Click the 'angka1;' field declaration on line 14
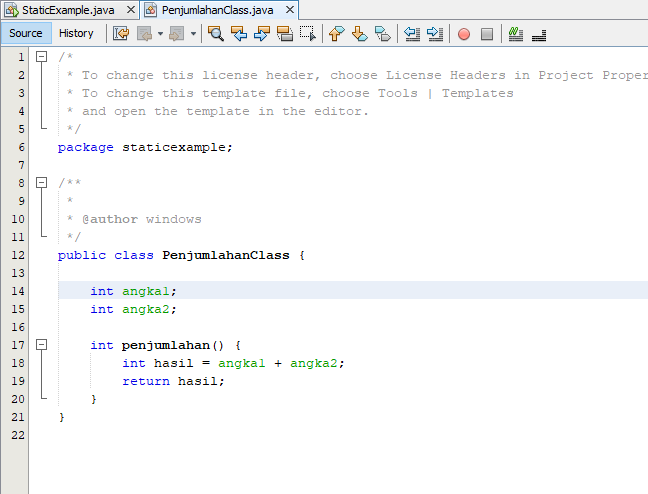This screenshot has height=494, width=648. coord(149,291)
